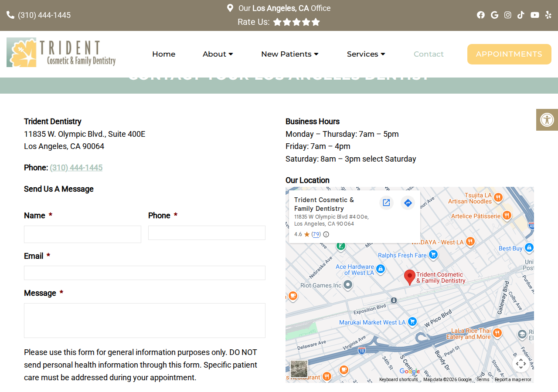This screenshot has height=392, width=558.
Task: Go to the Home menu item
Action: coord(163,54)
